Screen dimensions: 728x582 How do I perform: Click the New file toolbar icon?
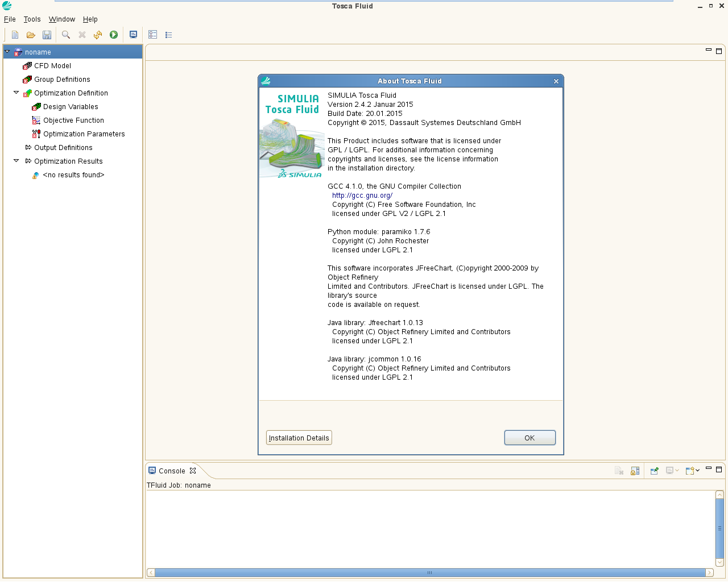[x=15, y=35]
